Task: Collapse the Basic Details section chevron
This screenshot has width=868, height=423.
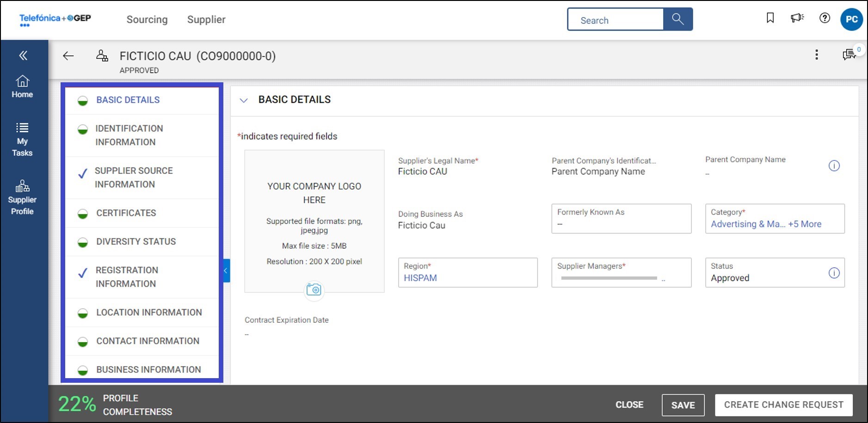Action: coord(244,100)
